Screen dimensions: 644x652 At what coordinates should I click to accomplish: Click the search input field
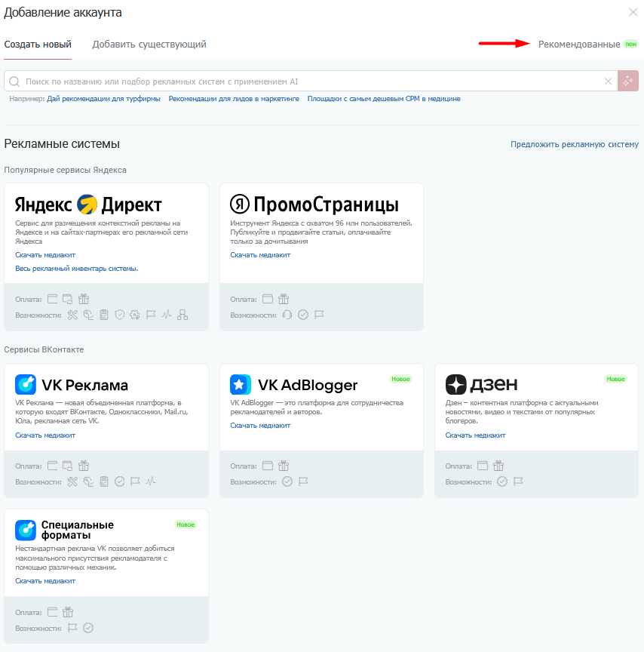311,81
